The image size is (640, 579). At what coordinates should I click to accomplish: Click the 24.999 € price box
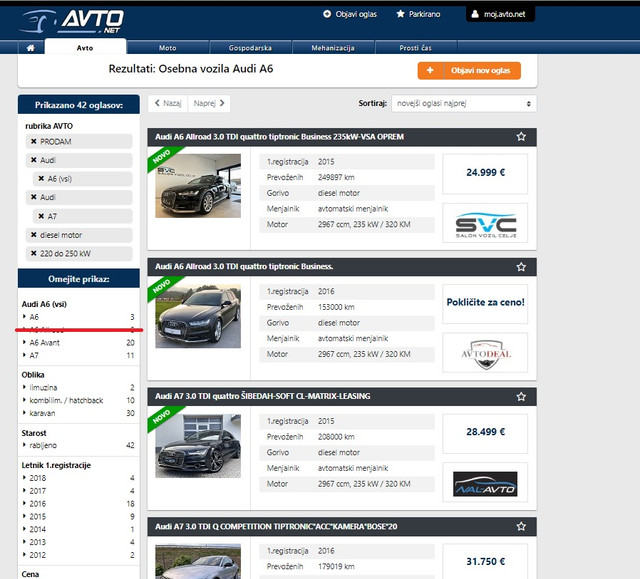tap(485, 173)
